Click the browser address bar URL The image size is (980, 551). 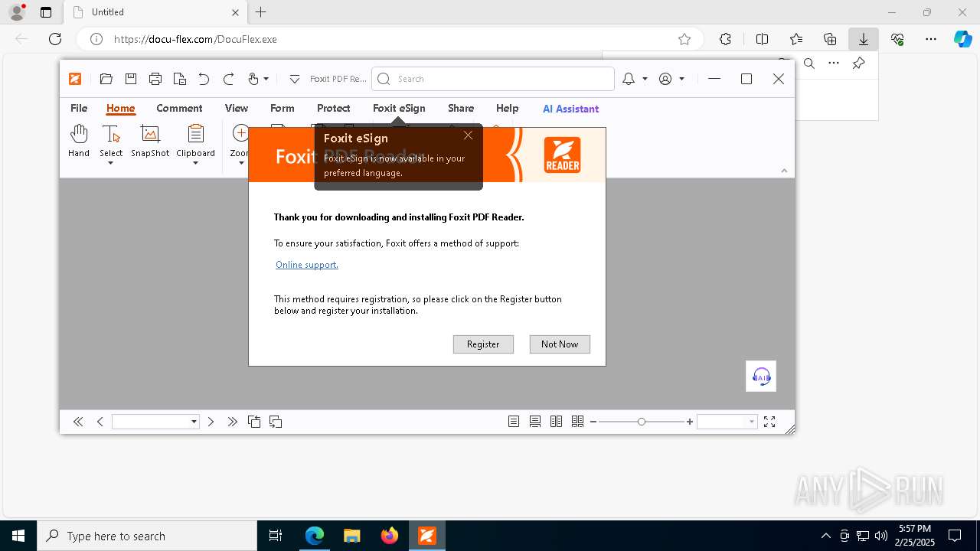(x=195, y=39)
